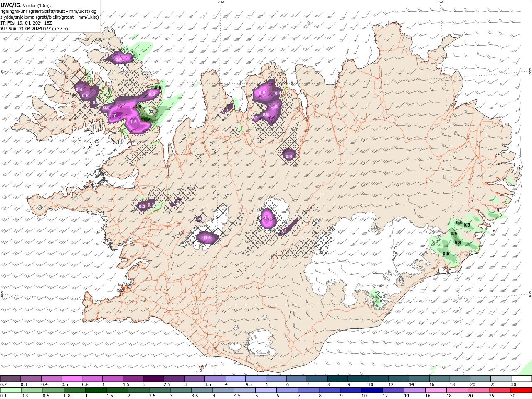Select the bright pink snow swatch between 0.5 and 0.8
This screenshot has height=399, width=532.
click(71, 379)
